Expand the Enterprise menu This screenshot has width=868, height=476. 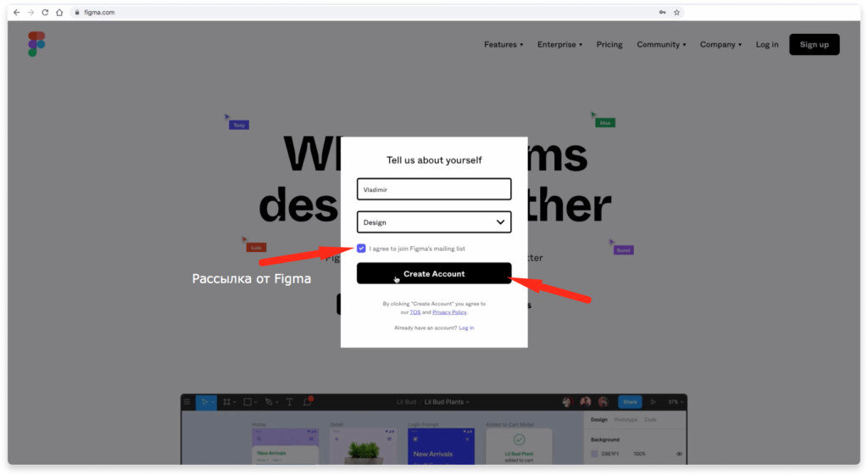[559, 44]
